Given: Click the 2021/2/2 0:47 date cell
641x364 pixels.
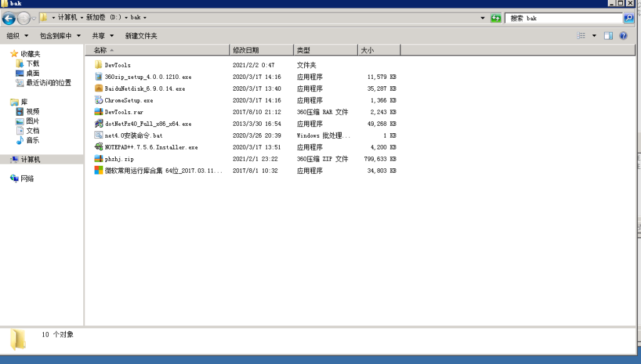Looking at the screenshot, I should tap(254, 65).
